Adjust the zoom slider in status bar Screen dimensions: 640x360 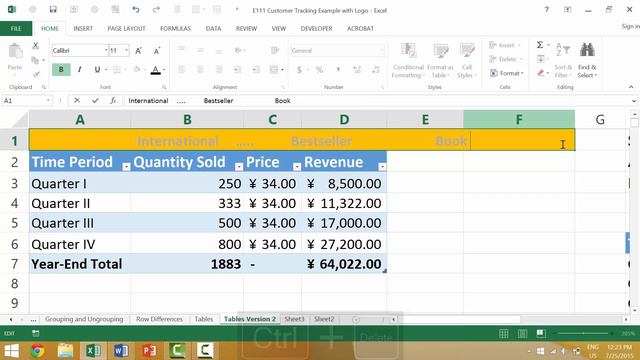tap(584, 334)
